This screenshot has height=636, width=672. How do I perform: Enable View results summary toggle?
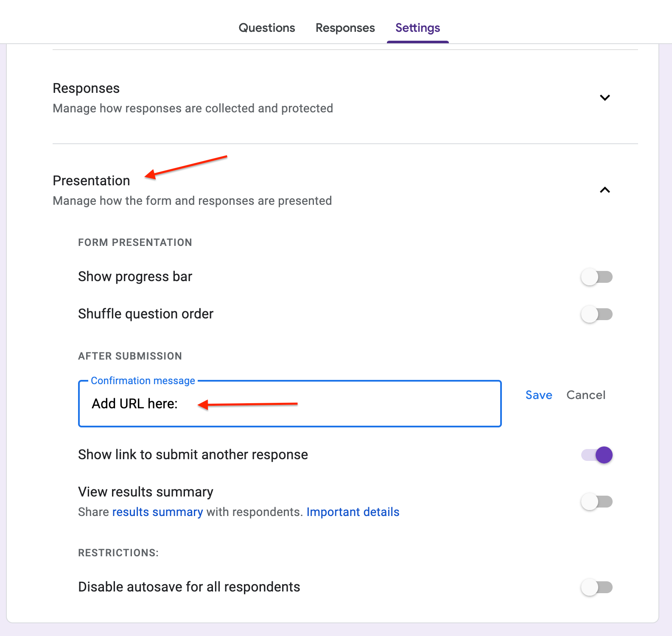point(596,502)
